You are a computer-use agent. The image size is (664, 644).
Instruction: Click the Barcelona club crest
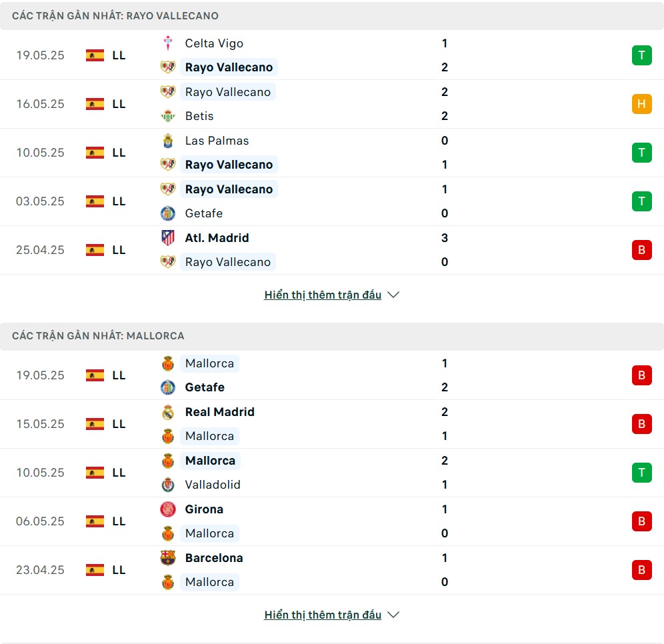[x=168, y=558]
